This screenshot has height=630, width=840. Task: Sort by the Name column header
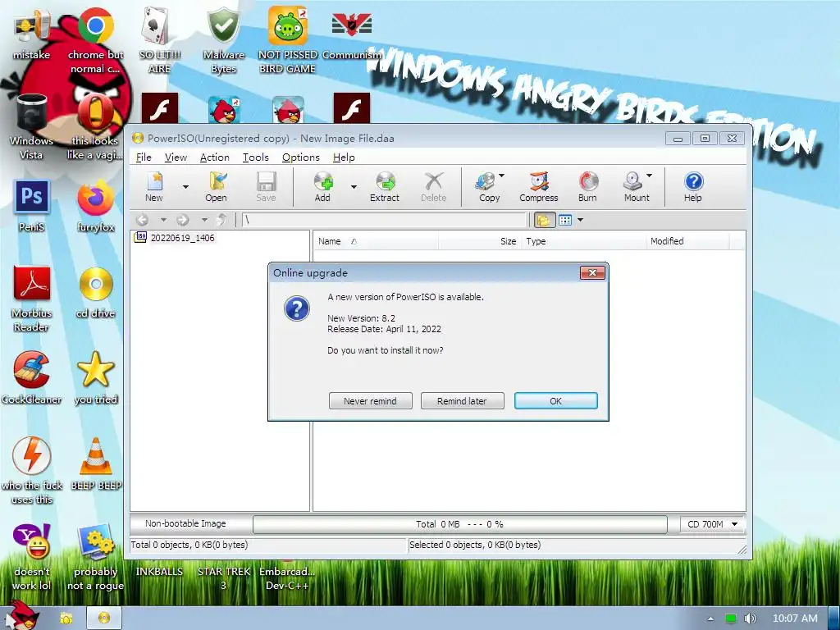pos(375,241)
